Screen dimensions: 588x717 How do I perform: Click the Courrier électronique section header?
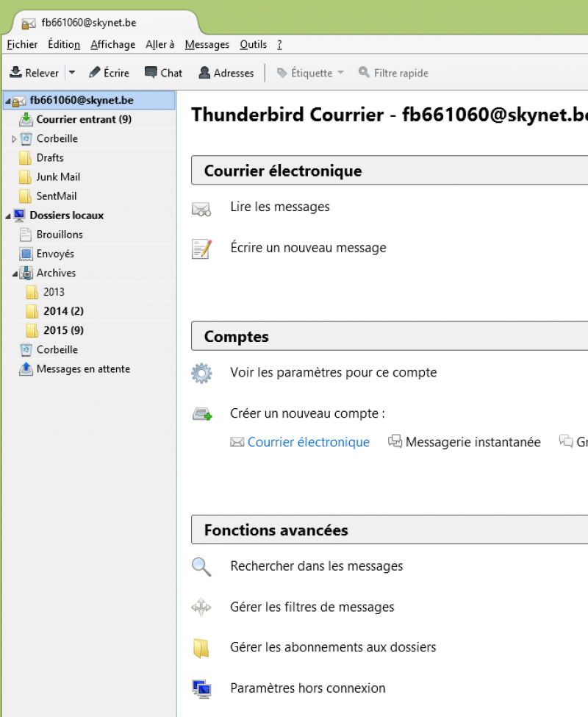390,171
